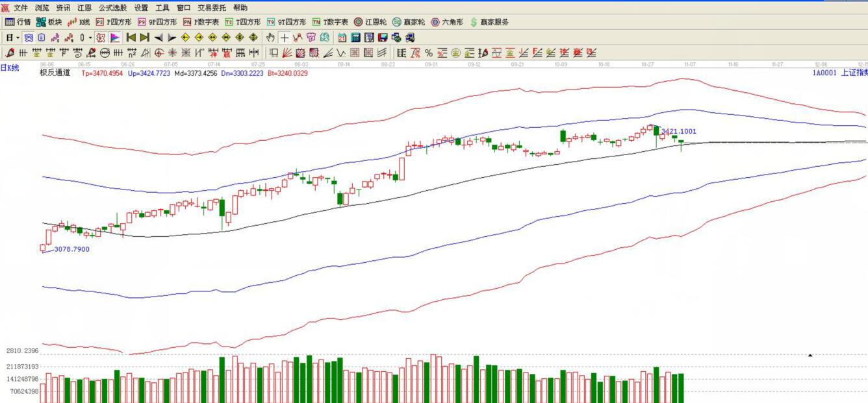Viewport: 868px width, 403px height.
Task: Select the hand pan tool icon
Action: click(x=270, y=38)
